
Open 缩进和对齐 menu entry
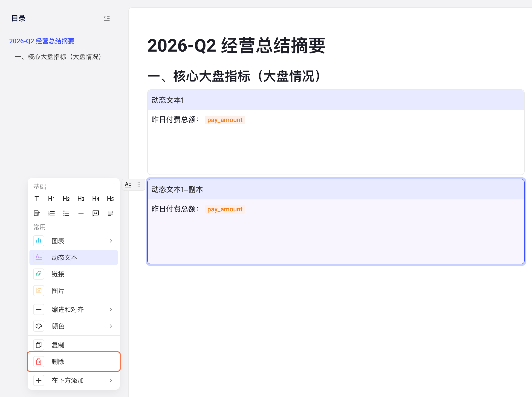tap(73, 309)
